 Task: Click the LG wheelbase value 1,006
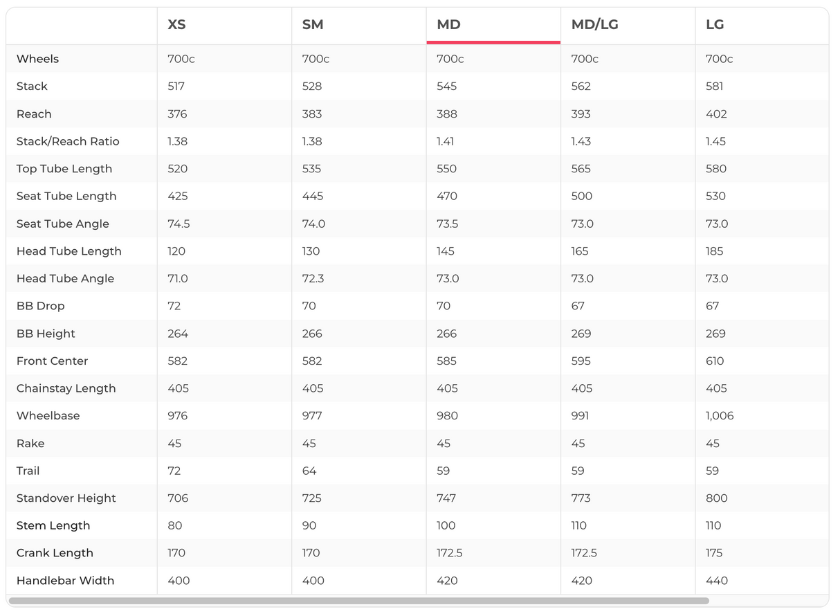tap(720, 416)
